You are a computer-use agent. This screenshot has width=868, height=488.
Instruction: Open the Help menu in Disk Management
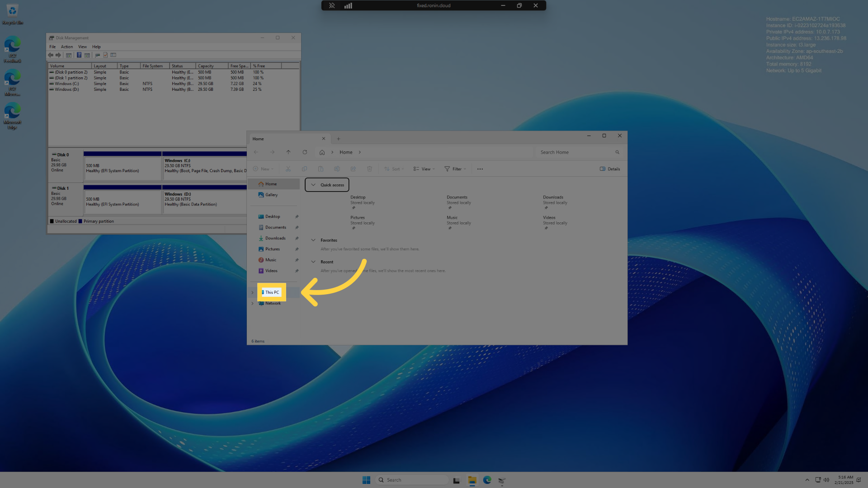(96, 47)
